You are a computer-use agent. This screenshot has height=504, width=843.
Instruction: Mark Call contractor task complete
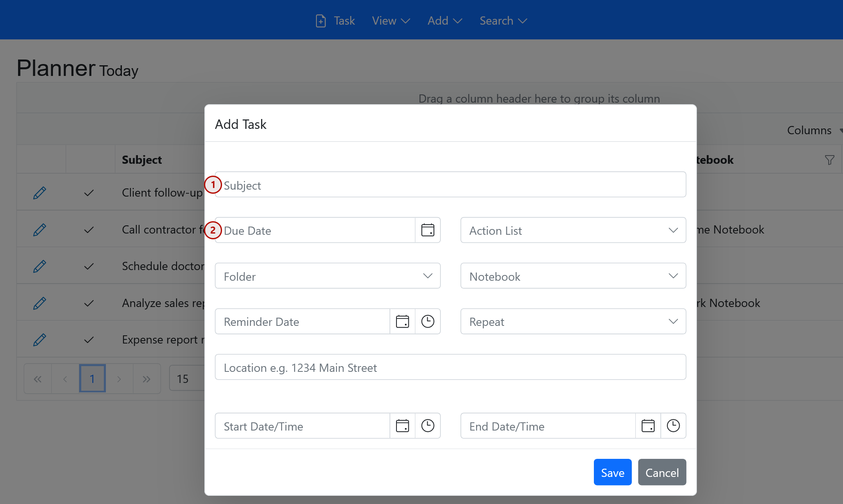89,230
